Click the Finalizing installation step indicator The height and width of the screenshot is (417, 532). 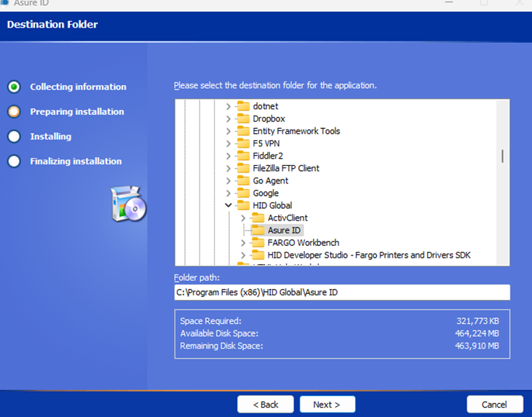14,161
